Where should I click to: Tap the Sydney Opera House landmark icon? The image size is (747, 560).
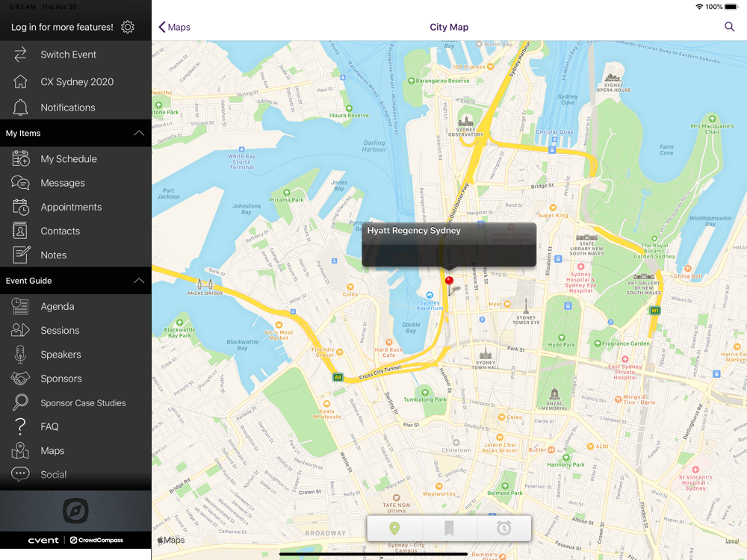point(613,78)
